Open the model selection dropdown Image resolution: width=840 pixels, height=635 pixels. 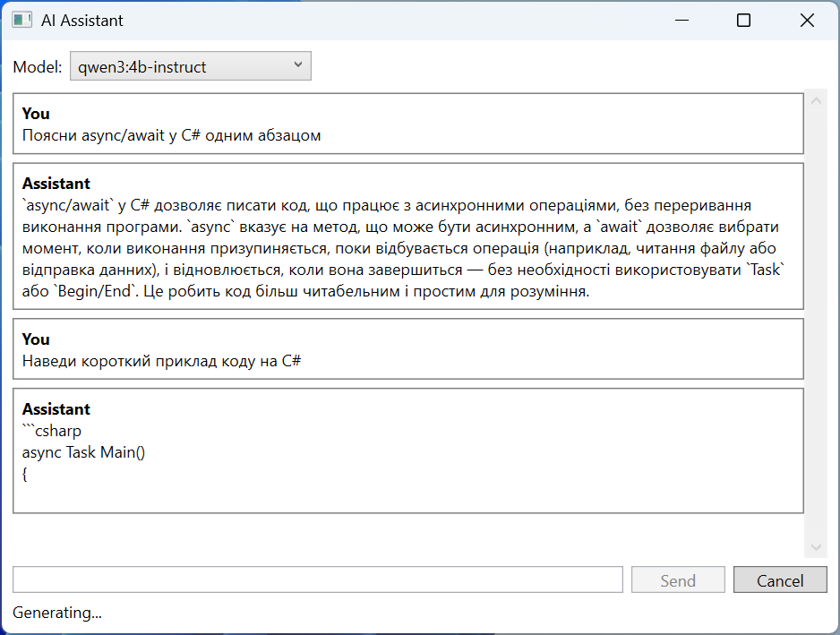tap(190, 66)
